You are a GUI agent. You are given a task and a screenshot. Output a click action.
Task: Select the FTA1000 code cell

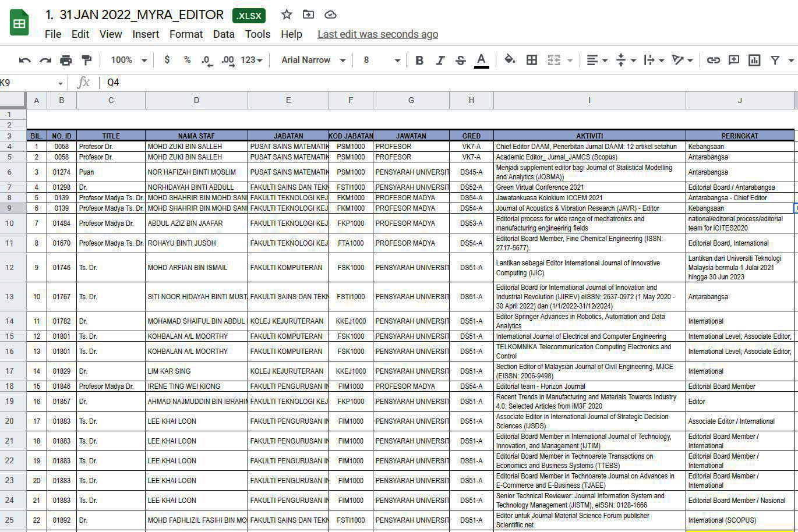(x=351, y=243)
